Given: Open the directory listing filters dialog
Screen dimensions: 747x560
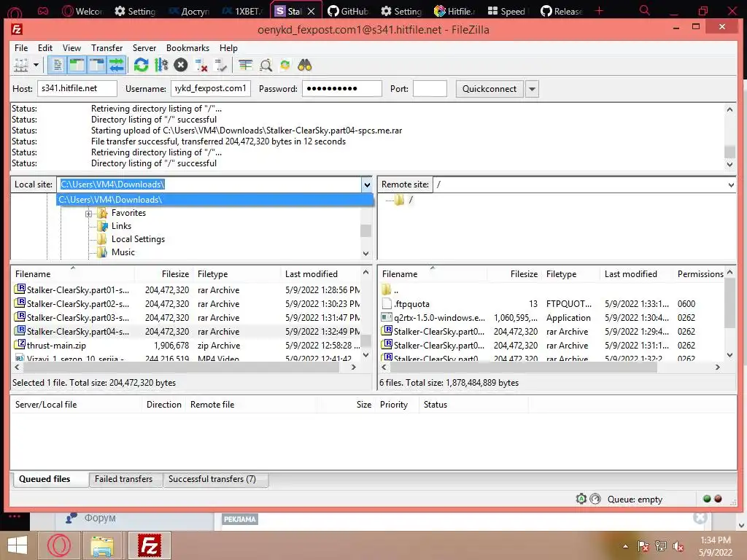Looking at the screenshot, I should coord(245,65).
